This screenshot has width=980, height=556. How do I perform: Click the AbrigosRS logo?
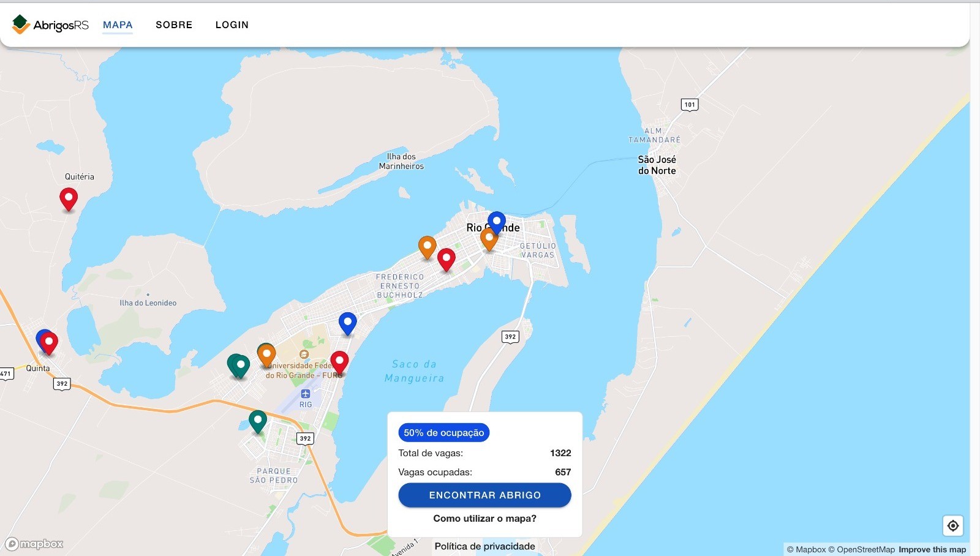click(x=50, y=24)
